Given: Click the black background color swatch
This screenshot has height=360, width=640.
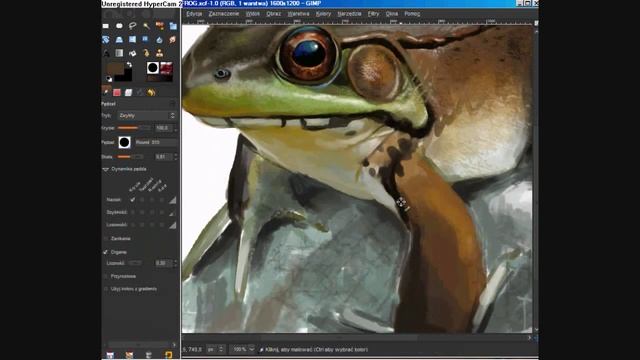Looking at the screenshot, I should 127,77.
